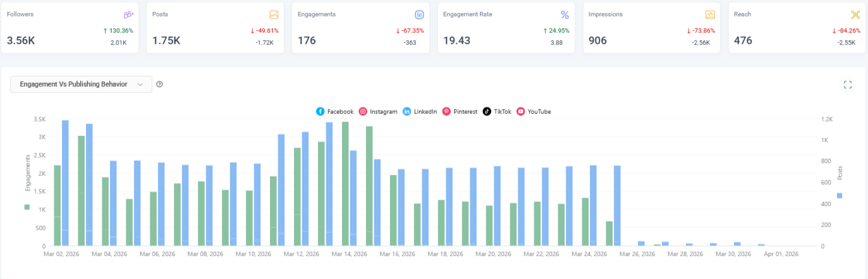
Task: Click the Followers card icon
Action: (x=128, y=15)
